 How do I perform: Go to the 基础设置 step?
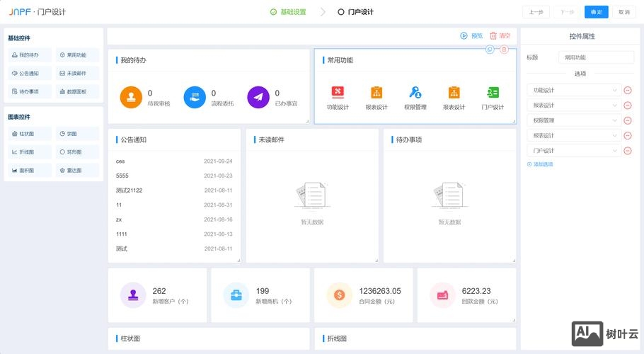coord(288,12)
